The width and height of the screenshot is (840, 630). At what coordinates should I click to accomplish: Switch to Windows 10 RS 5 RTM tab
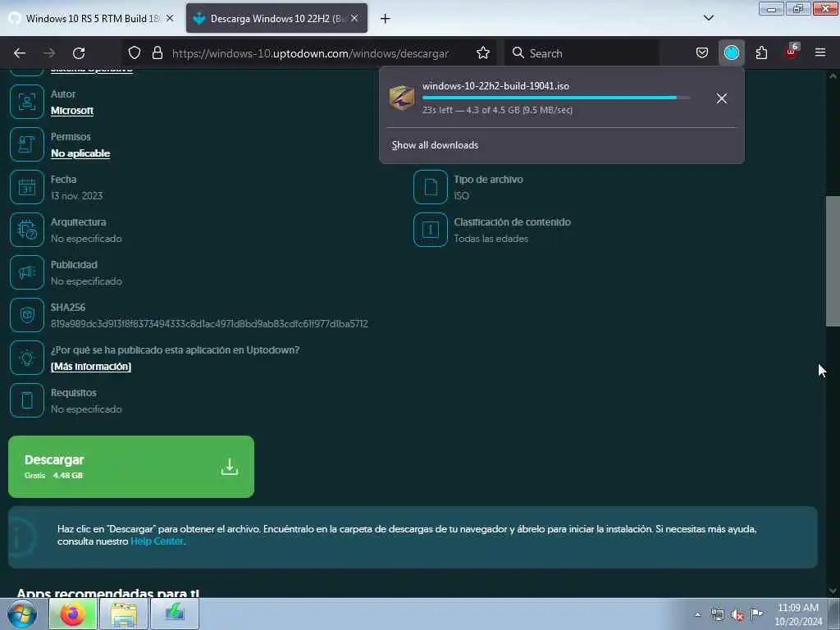91,18
